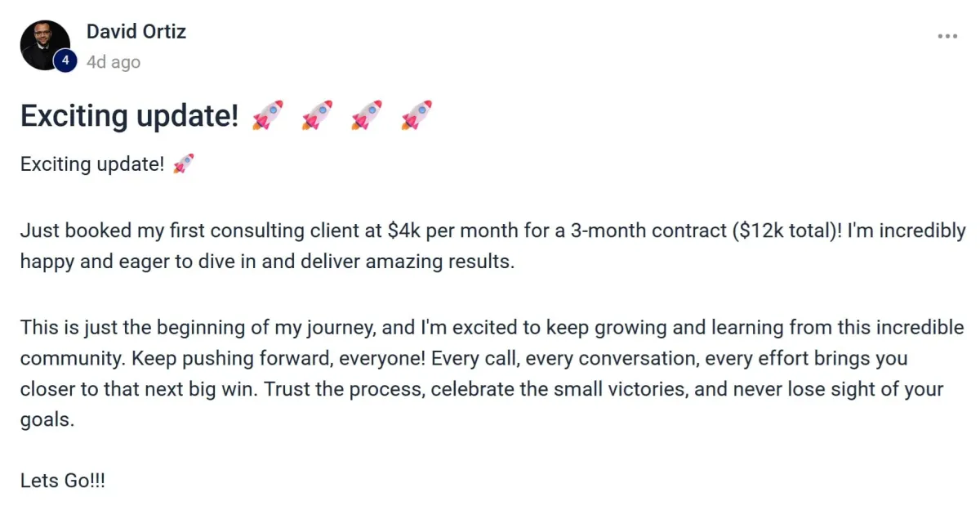Click the last rocket emoji in the title
This screenshot has height=506, width=980.
(x=416, y=115)
